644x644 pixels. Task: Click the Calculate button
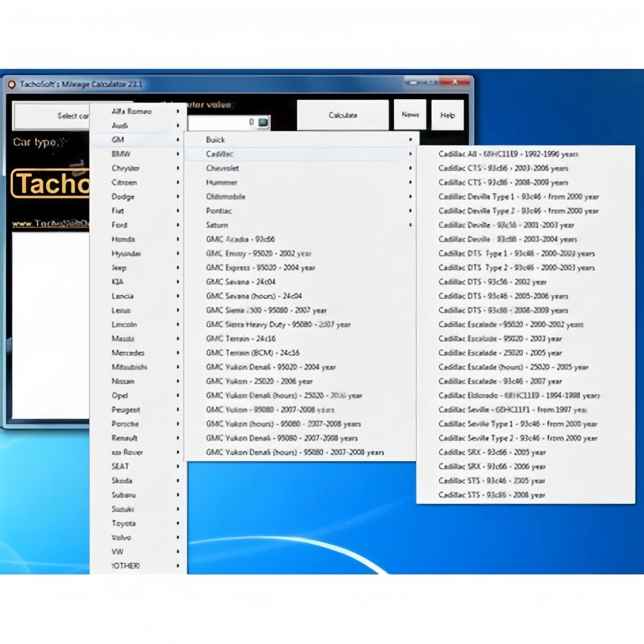343,115
